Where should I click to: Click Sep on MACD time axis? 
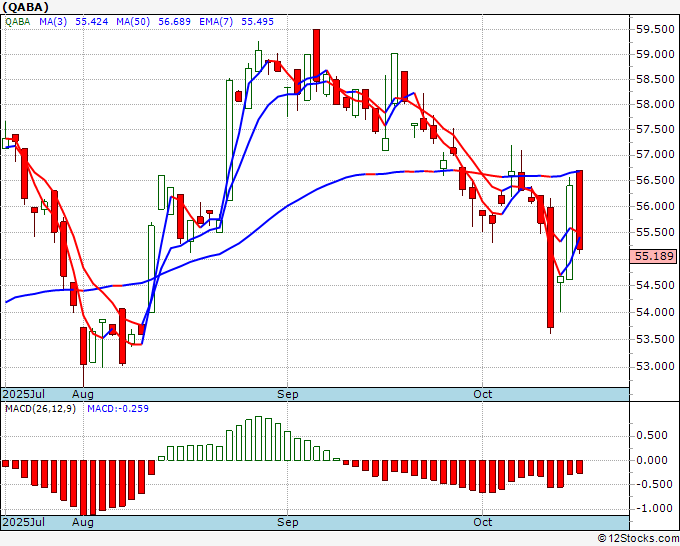(x=288, y=522)
